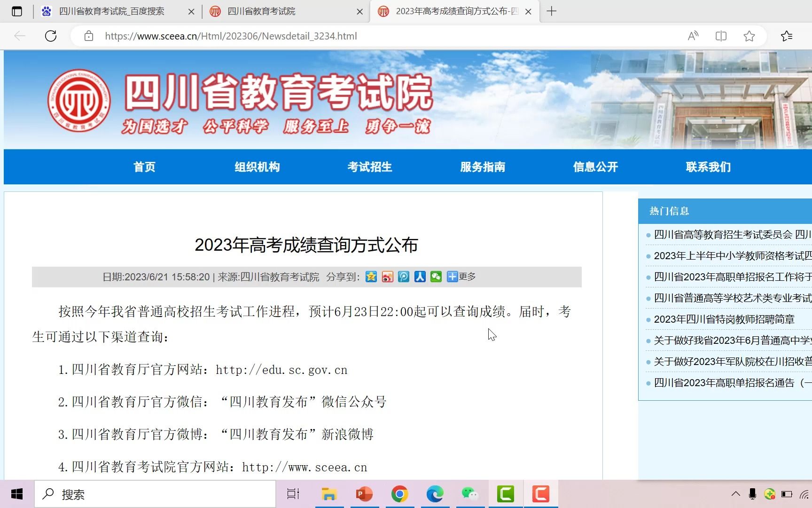Click the date line 日期:2023/6/21 15:58:20
This screenshot has height=508, width=812.
156,277
